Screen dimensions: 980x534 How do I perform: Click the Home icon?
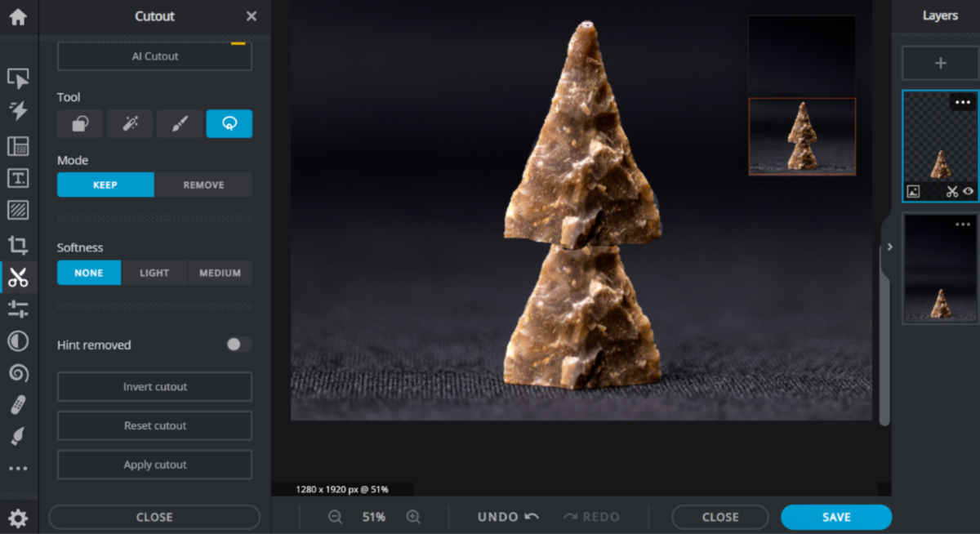(18, 16)
